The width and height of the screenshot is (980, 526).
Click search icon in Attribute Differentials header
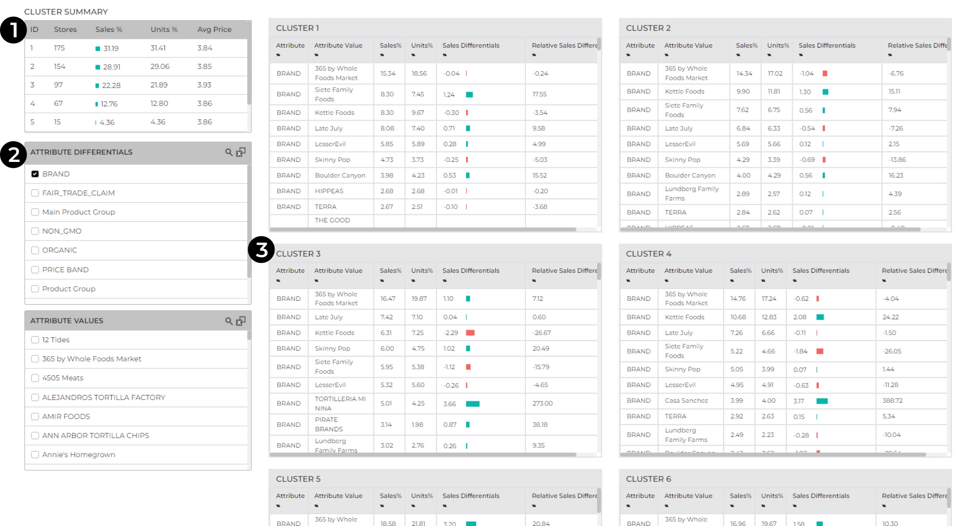(x=228, y=152)
